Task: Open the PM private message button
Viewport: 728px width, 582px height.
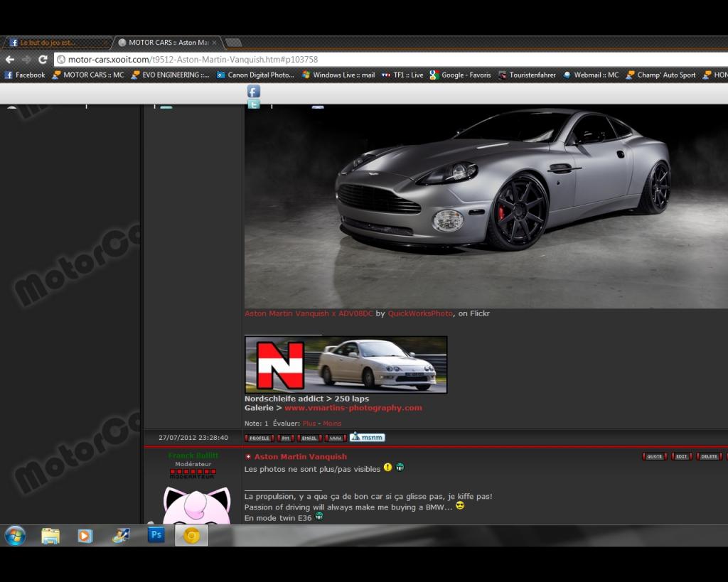Action: (x=286, y=438)
